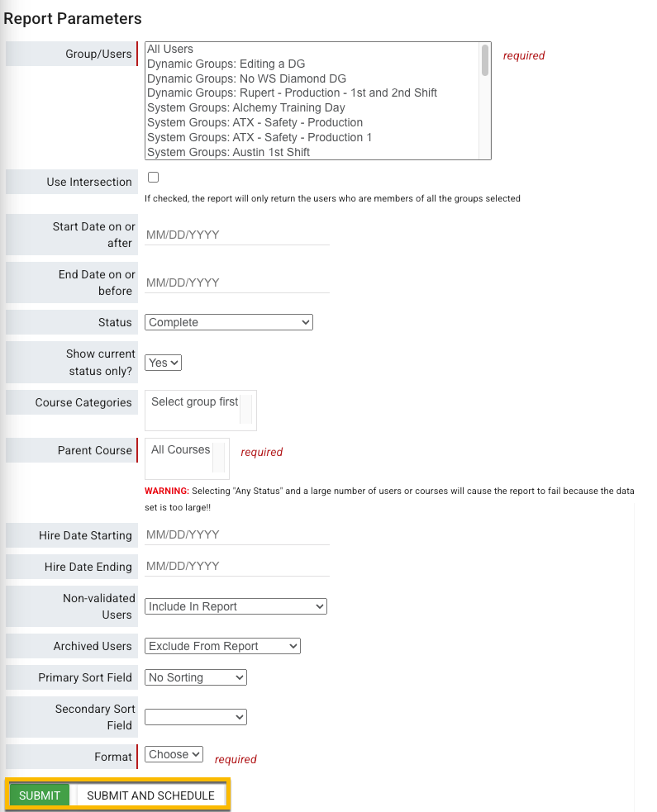The height and width of the screenshot is (812, 657).
Task: Open Archived Users dropdown
Action: click(x=222, y=646)
